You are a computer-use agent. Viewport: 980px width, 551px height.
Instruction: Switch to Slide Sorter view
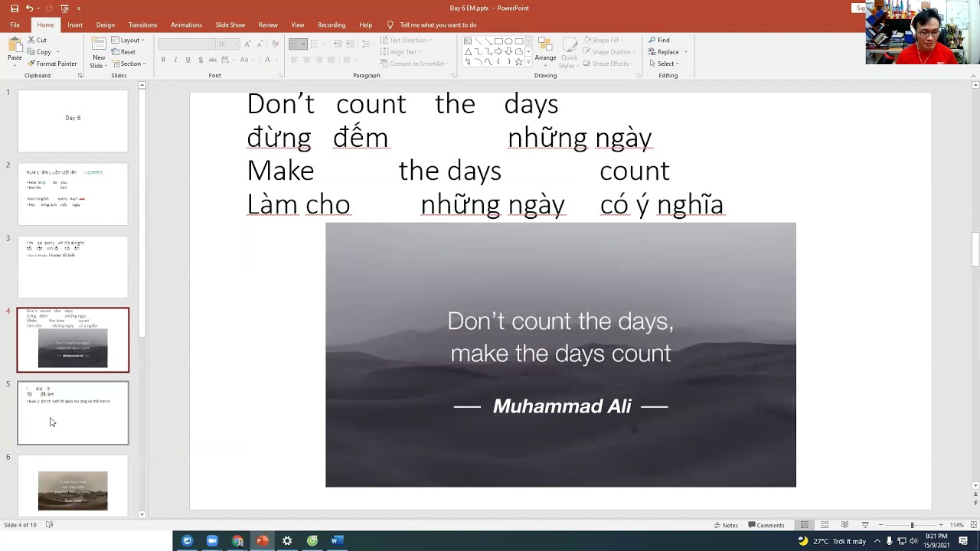(825, 525)
